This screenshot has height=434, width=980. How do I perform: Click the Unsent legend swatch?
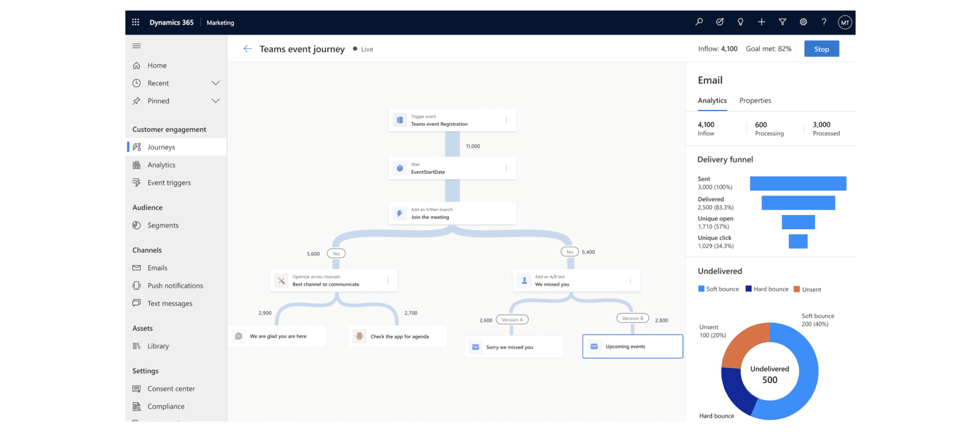pyautogui.click(x=797, y=289)
